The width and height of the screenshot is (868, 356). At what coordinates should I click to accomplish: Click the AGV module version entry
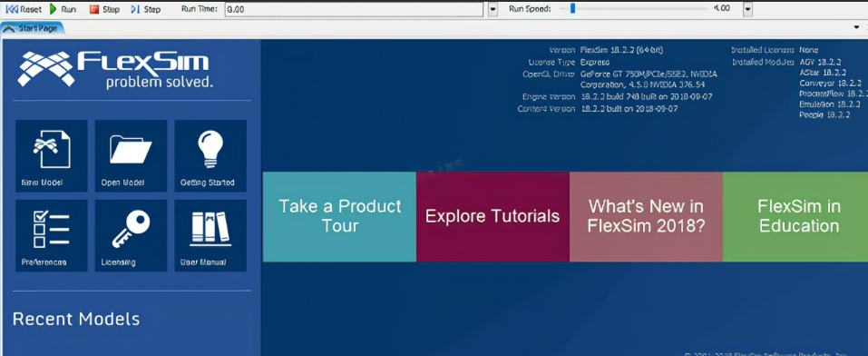[x=821, y=62]
